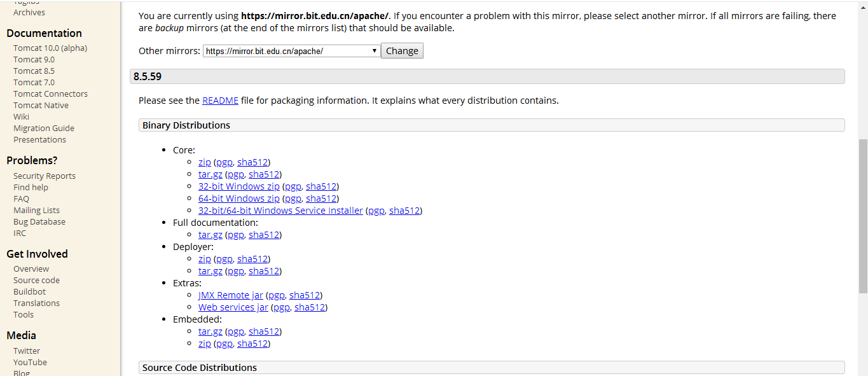This screenshot has width=868, height=376.
Task: Download 32-bit/64-bit Windows Service Installer
Action: [x=280, y=211]
